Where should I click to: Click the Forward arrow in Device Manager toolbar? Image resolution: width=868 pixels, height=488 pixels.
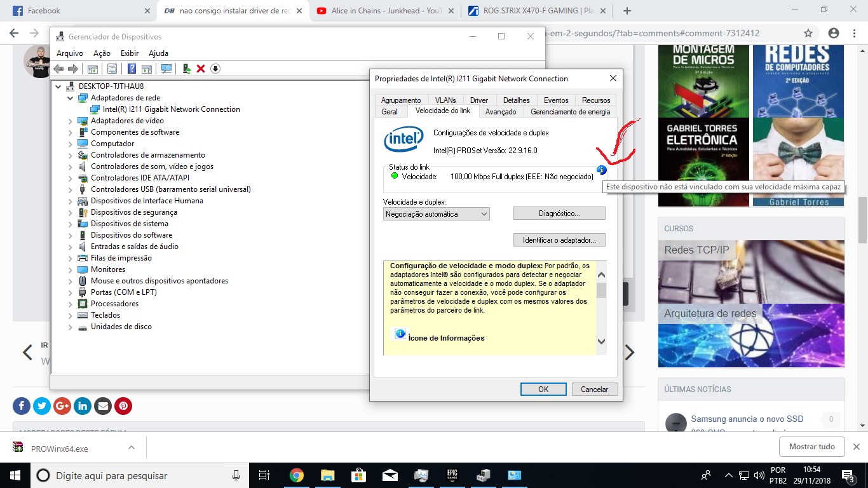coord(73,69)
